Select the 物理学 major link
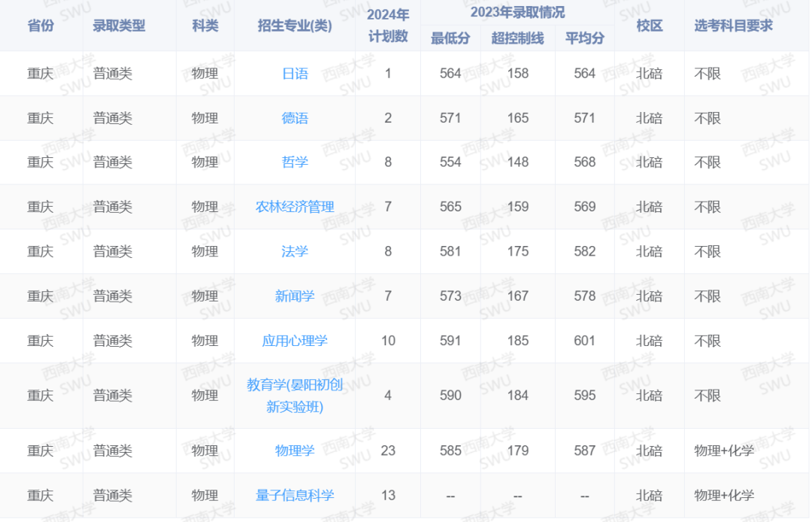 point(295,451)
